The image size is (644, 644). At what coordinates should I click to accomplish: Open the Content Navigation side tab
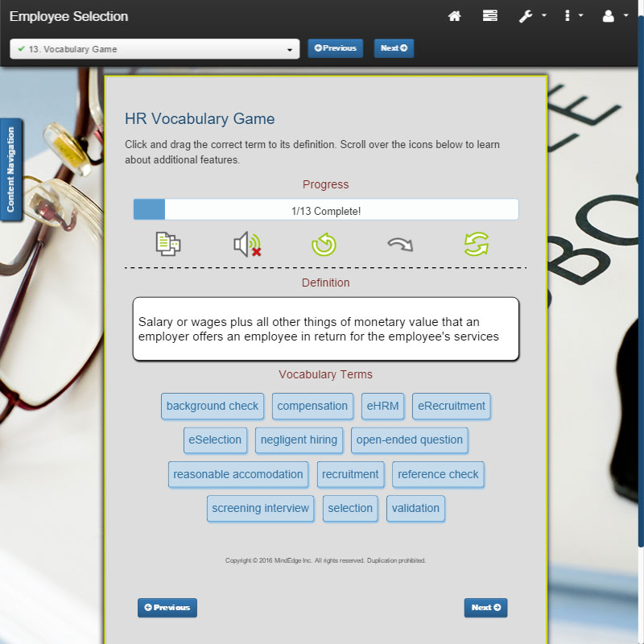(x=10, y=169)
